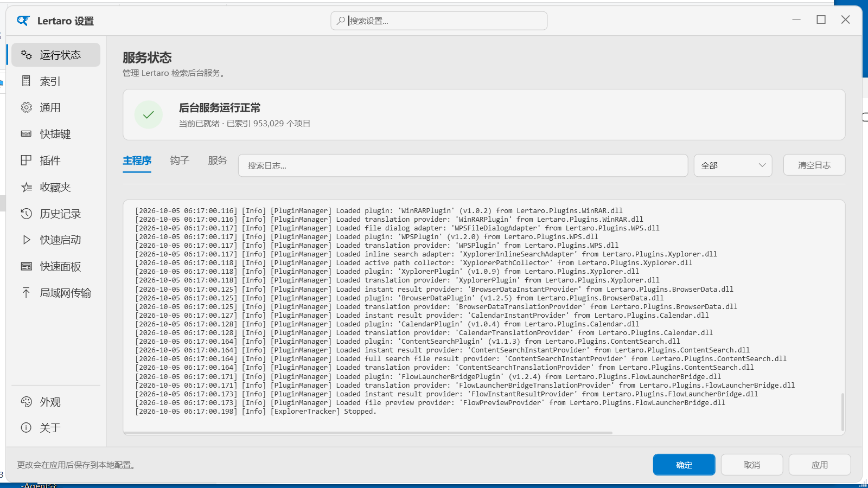The height and width of the screenshot is (488, 868).
Task: Switch to the 主程序 log tab
Action: pyautogui.click(x=137, y=160)
